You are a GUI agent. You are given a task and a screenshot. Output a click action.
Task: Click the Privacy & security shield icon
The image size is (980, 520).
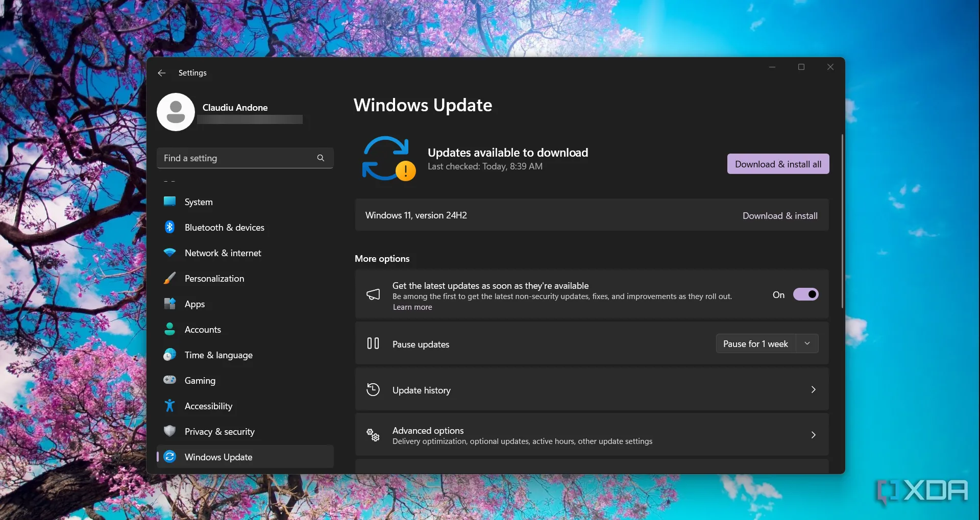point(170,431)
